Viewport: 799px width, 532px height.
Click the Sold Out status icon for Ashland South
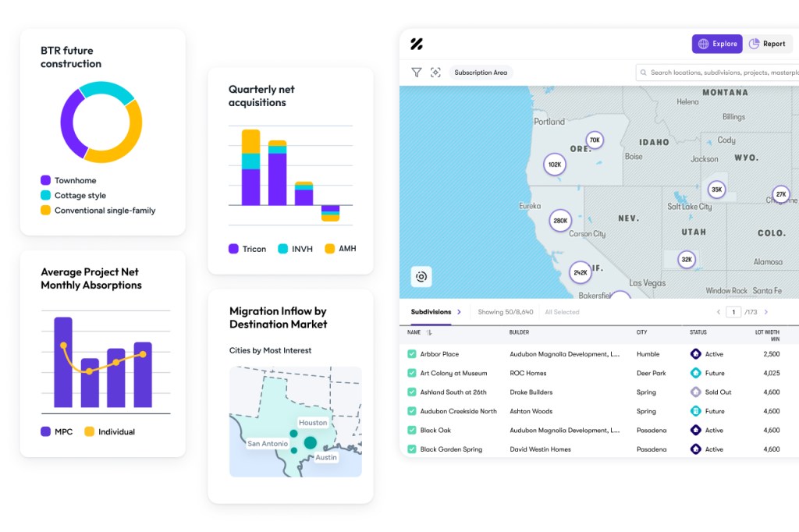coord(695,392)
